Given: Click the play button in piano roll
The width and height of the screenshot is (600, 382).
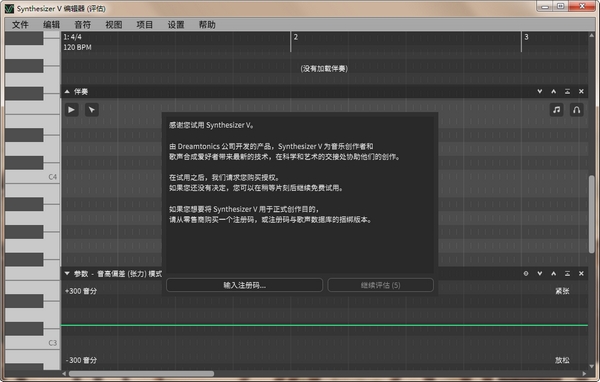Looking at the screenshot, I should [x=72, y=110].
